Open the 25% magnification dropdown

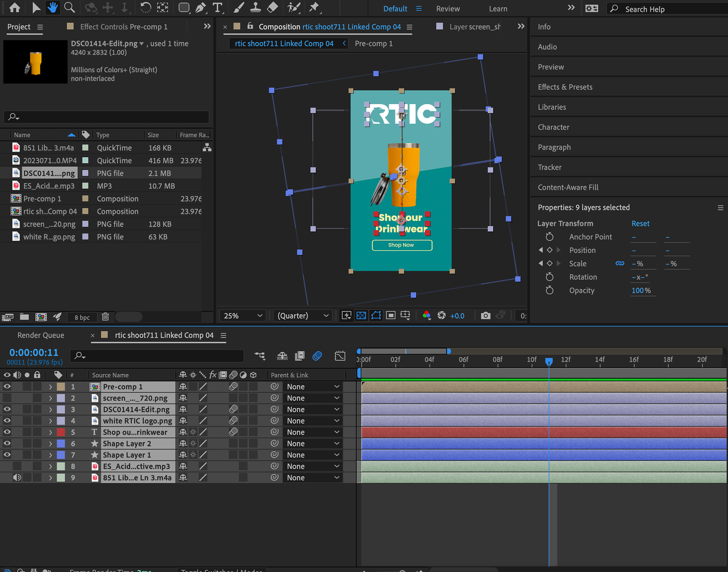point(243,316)
